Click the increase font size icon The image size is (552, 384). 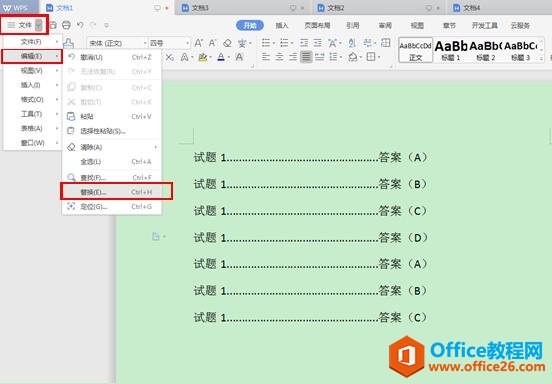tap(199, 43)
